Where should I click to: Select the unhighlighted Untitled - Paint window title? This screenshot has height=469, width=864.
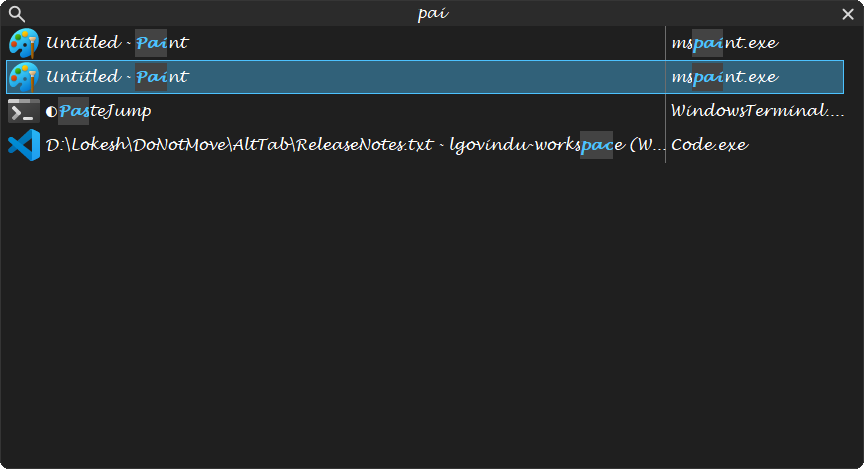pyautogui.click(x=117, y=42)
